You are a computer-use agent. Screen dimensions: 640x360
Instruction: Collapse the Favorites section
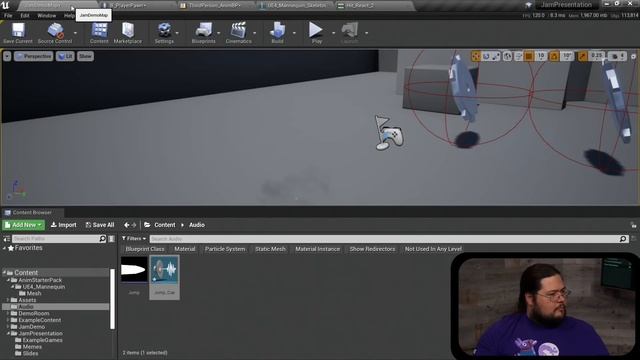tap(4, 248)
